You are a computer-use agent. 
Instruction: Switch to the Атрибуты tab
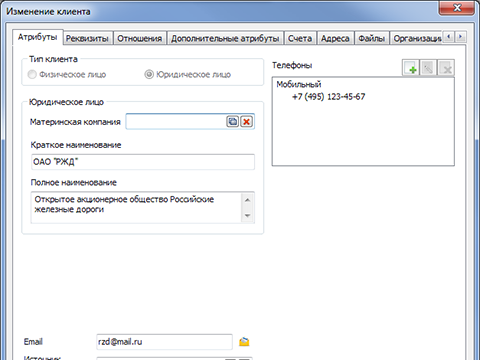coord(38,37)
